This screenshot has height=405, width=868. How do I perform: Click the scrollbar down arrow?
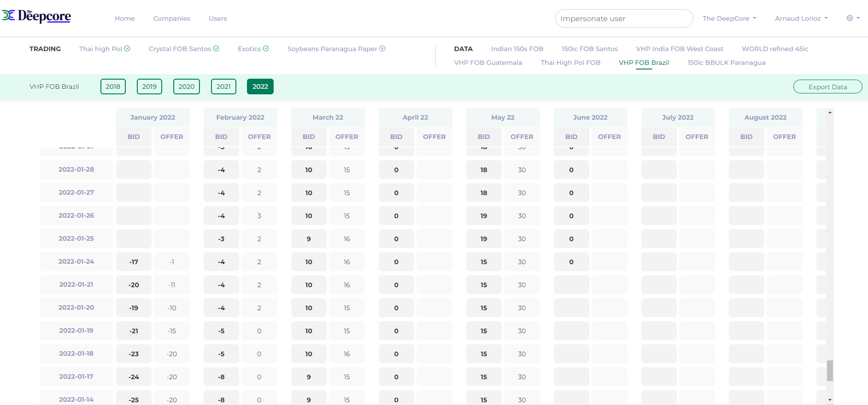pyautogui.click(x=830, y=400)
